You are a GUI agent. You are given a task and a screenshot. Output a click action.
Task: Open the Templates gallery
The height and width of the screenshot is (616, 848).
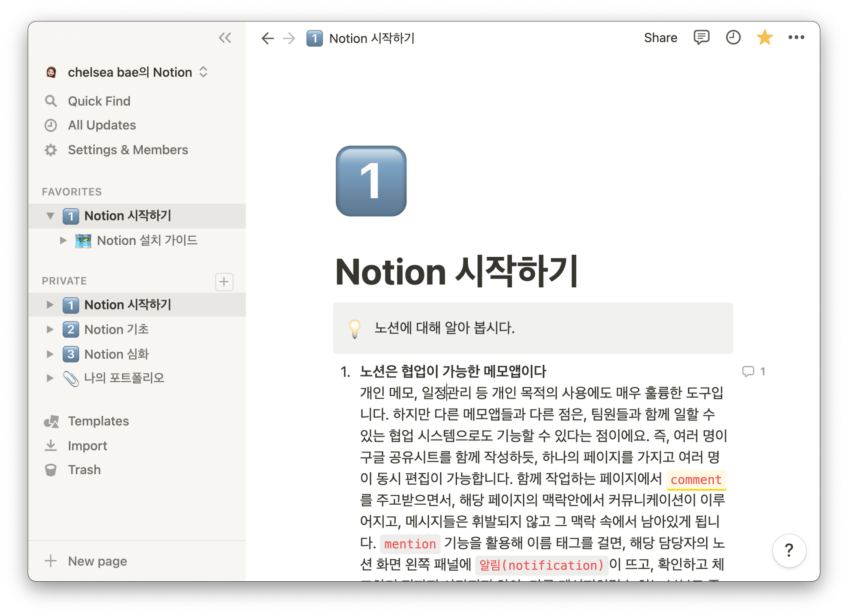pos(98,421)
